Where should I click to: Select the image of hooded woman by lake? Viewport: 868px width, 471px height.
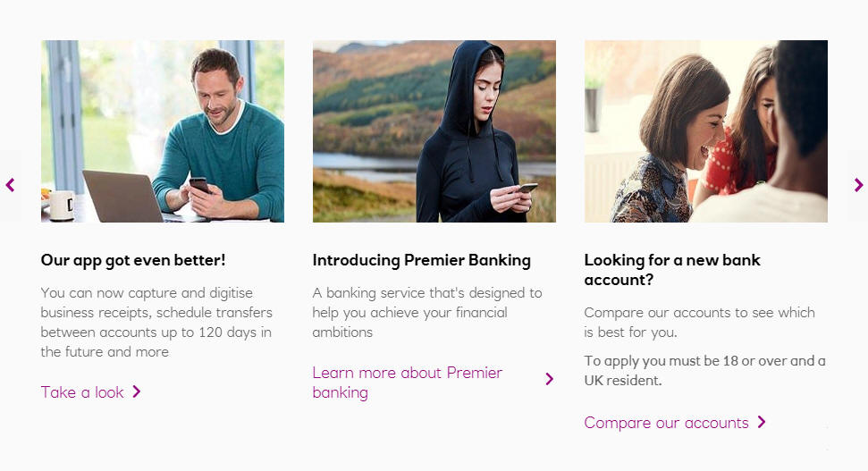coord(434,130)
